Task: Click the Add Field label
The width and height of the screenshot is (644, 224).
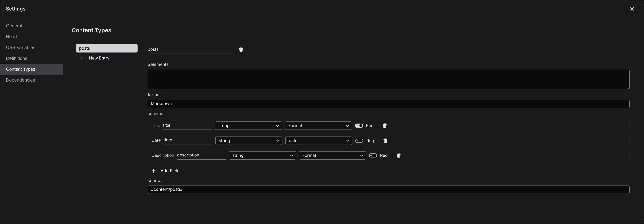Action: click(170, 171)
